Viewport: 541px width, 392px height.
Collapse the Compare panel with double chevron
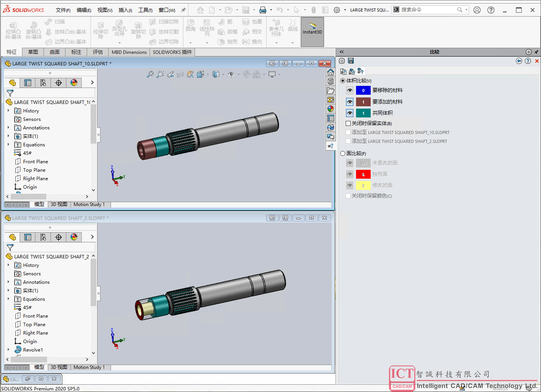pos(341,52)
